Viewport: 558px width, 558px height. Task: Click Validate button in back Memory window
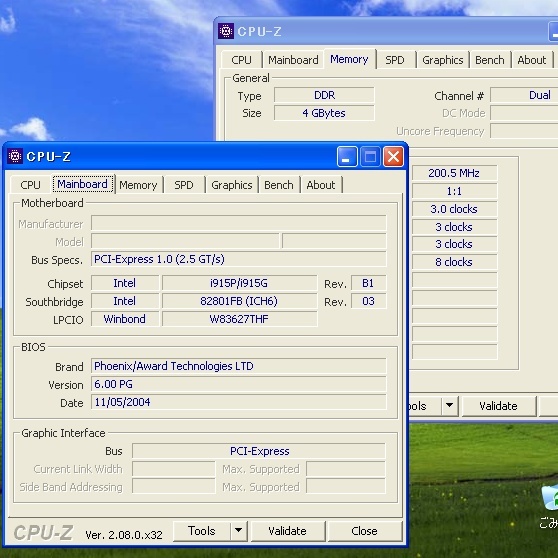click(x=498, y=406)
